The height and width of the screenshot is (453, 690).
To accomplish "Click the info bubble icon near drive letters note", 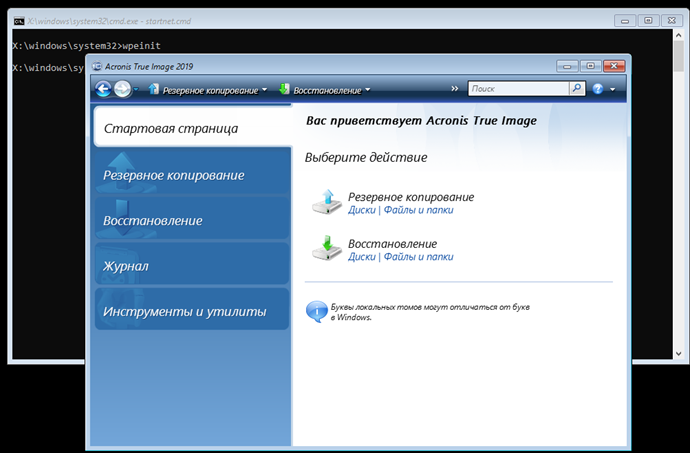I will pyautogui.click(x=315, y=311).
